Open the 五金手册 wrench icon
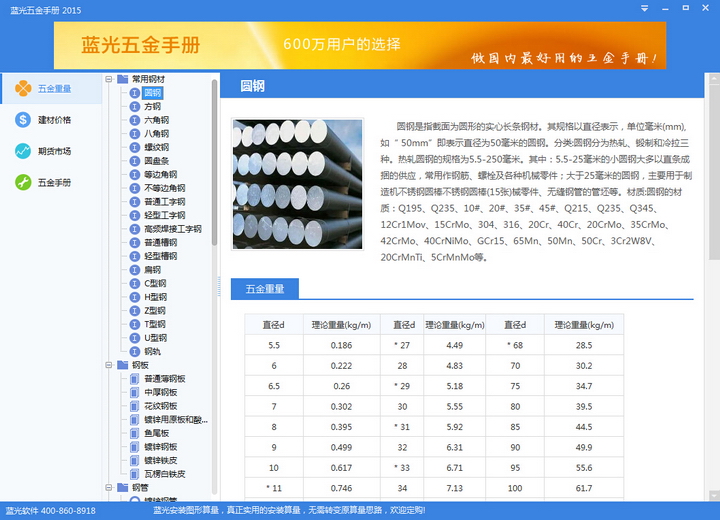 tap(23, 182)
